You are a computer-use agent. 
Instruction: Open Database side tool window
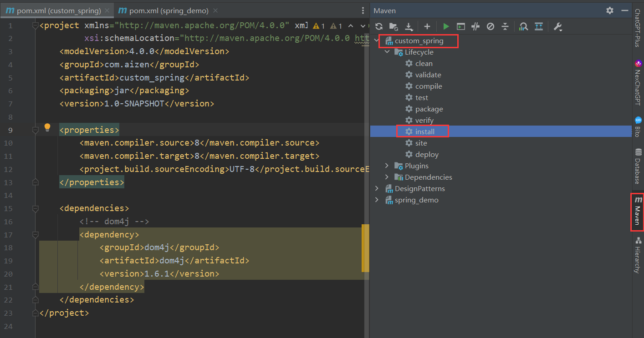coord(638,166)
